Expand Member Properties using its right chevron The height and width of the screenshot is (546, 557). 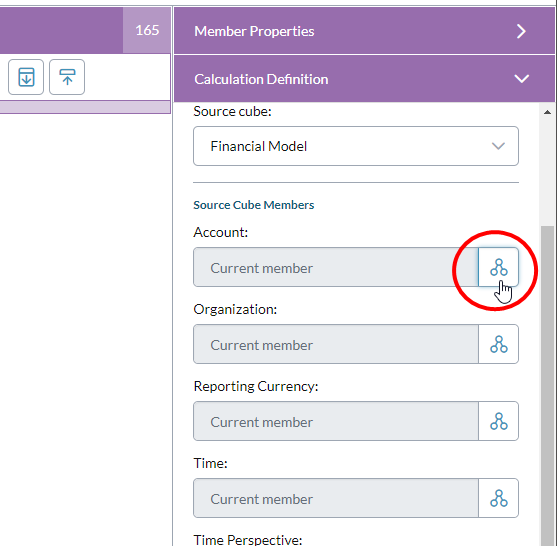(x=521, y=31)
